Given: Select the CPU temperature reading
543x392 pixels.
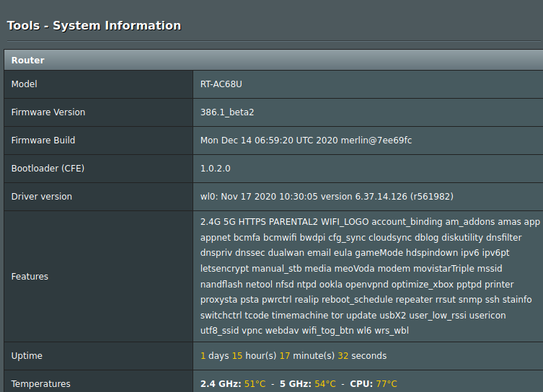Looking at the screenshot, I should tap(374, 383).
